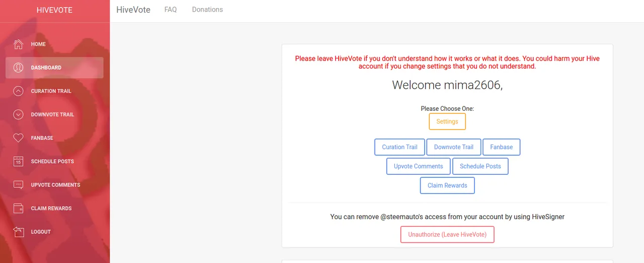Screen dimensions: 644x263
Task: Open HOME in the sidebar
Action: [x=54, y=44]
